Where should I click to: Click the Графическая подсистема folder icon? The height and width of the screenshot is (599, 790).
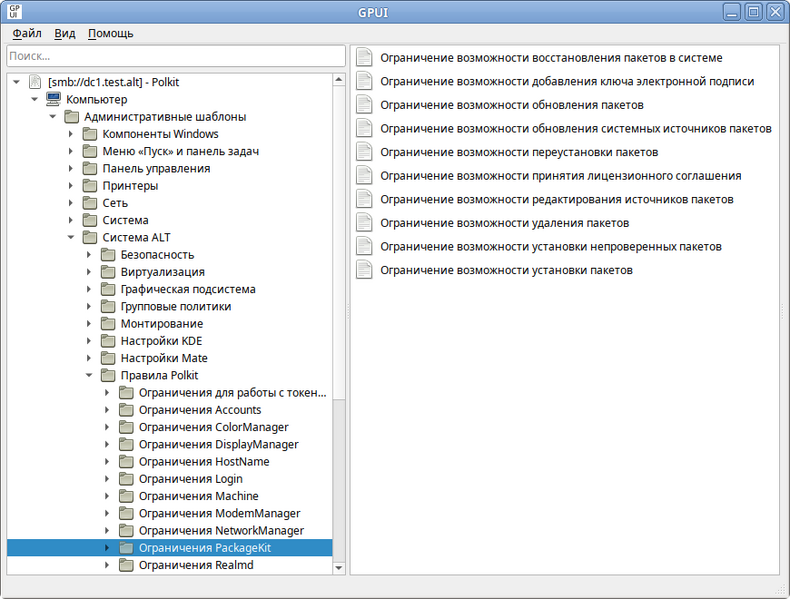108,289
